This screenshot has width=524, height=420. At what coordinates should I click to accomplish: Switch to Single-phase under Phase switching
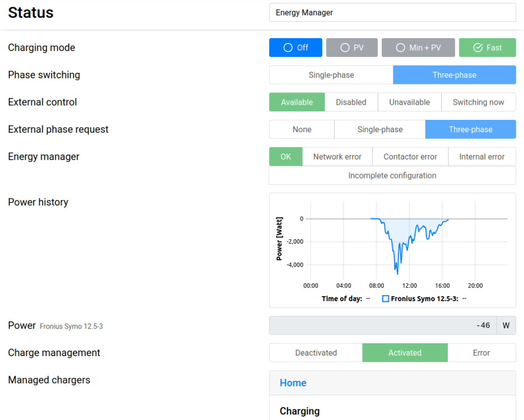pos(331,75)
